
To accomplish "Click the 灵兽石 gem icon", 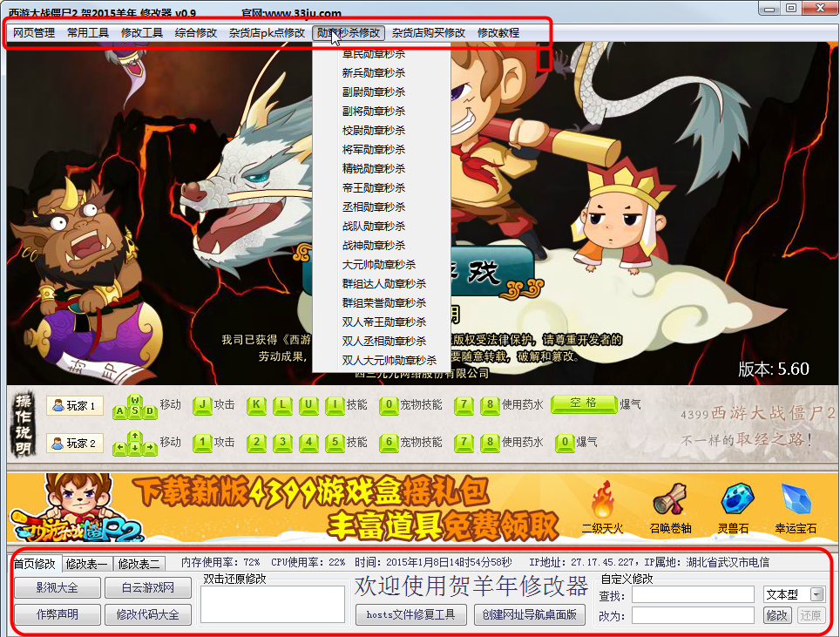I will [x=738, y=499].
